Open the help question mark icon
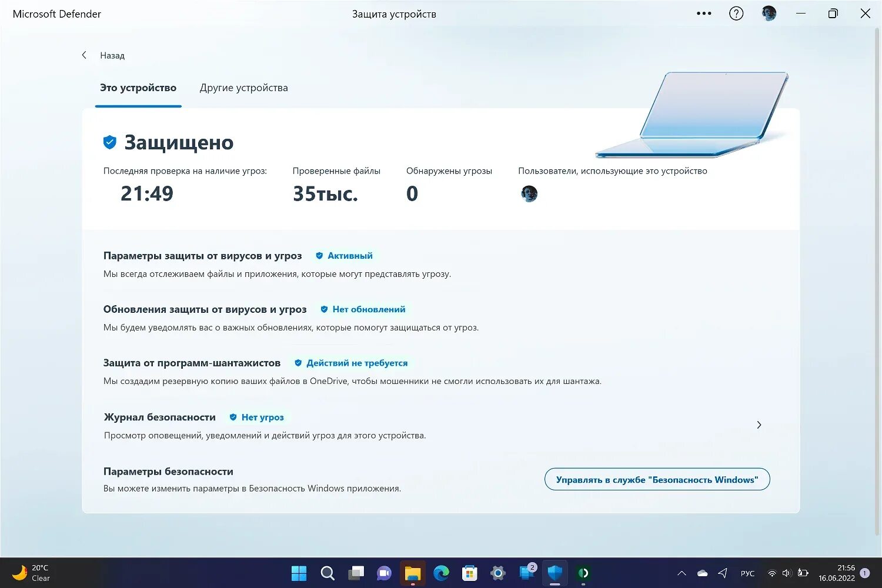882x588 pixels. 736,14
